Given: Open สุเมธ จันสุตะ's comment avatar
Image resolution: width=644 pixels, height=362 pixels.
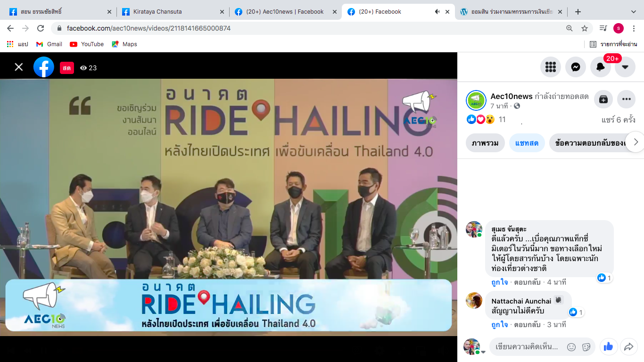Looking at the screenshot, I should click(x=474, y=229).
